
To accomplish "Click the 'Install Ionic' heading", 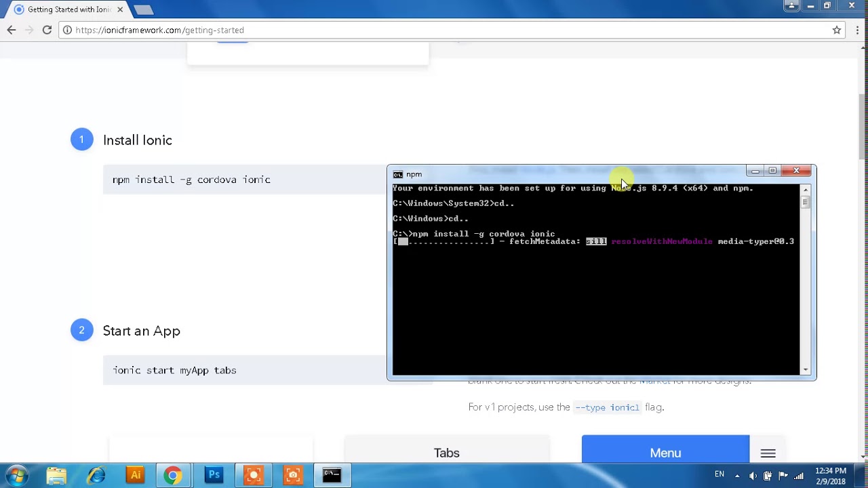I will coord(138,140).
